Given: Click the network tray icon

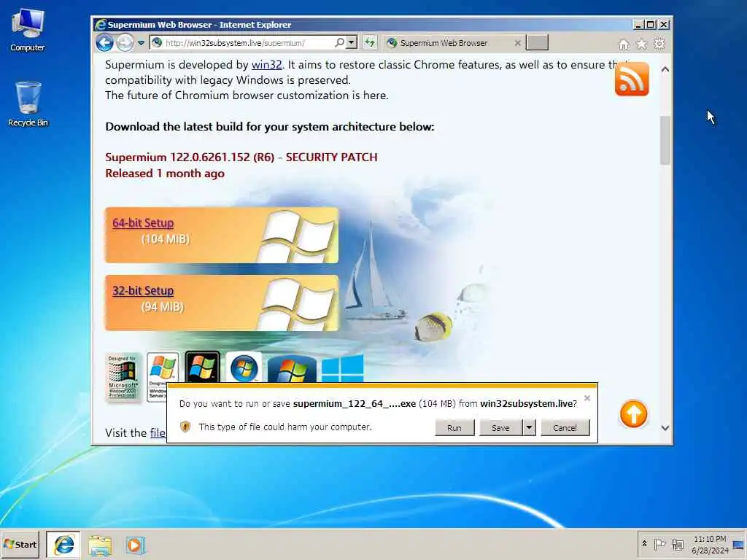Looking at the screenshot, I should [678, 544].
